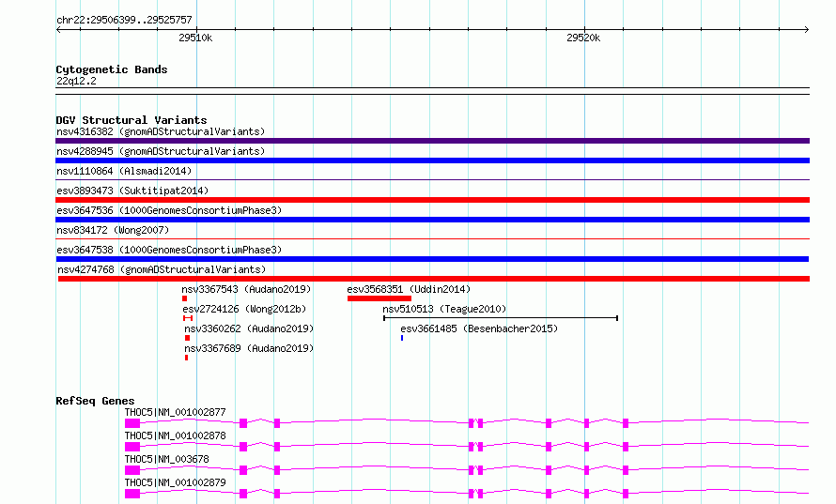Select the blue esv3647538 variant bar

[432, 259]
